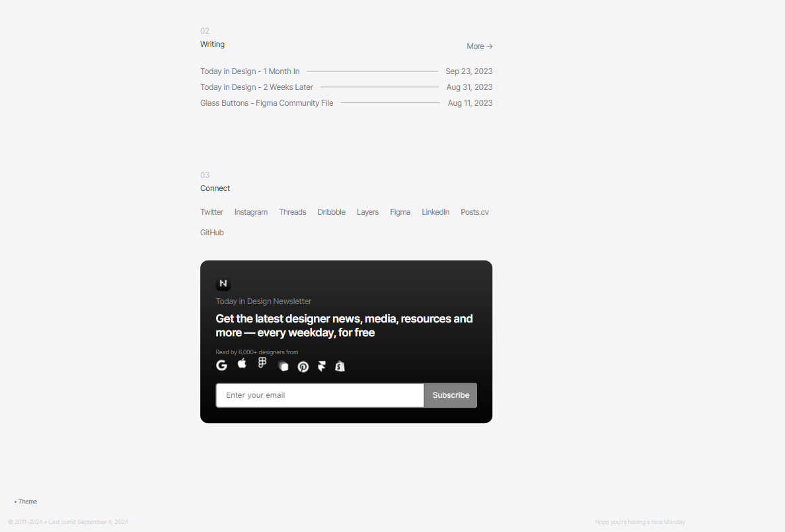Click the Framer logo icon
The height and width of the screenshot is (532, 785).
322,366
